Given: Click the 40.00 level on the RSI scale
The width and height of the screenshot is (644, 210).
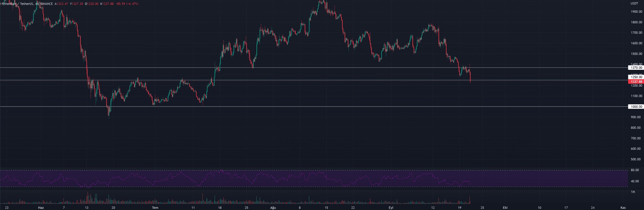Looking at the screenshot, I should coord(635,181).
